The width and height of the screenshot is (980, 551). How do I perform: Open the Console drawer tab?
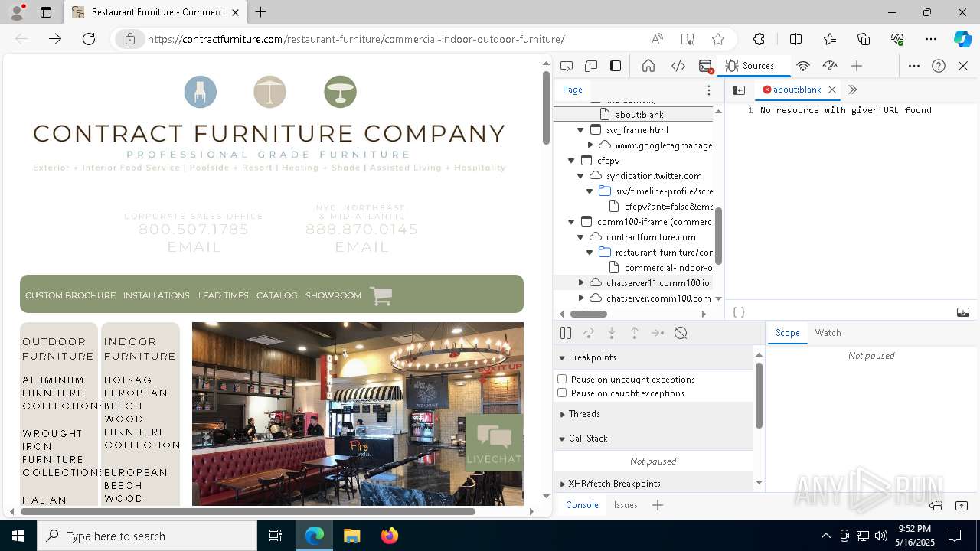tap(582, 505)
